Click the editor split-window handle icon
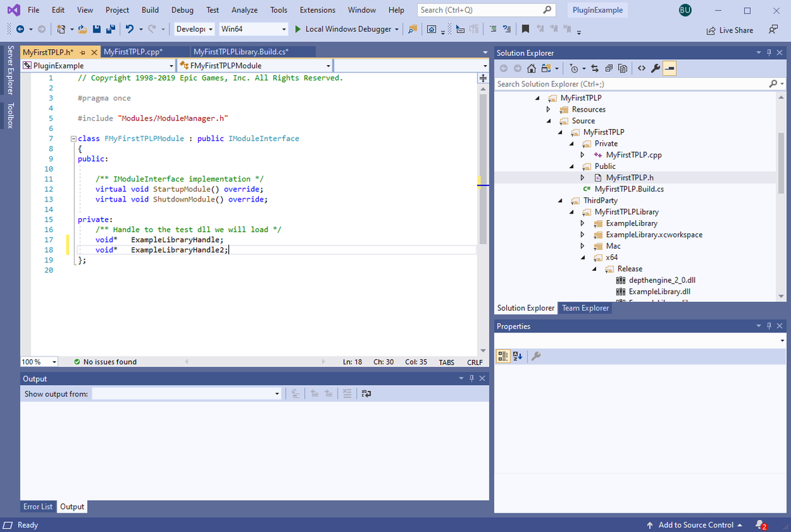This screenshot has height=532, width=791. [x=483, y=78]
